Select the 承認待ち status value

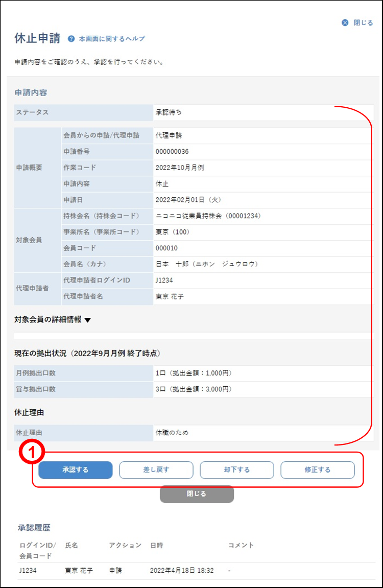(169, 112)
